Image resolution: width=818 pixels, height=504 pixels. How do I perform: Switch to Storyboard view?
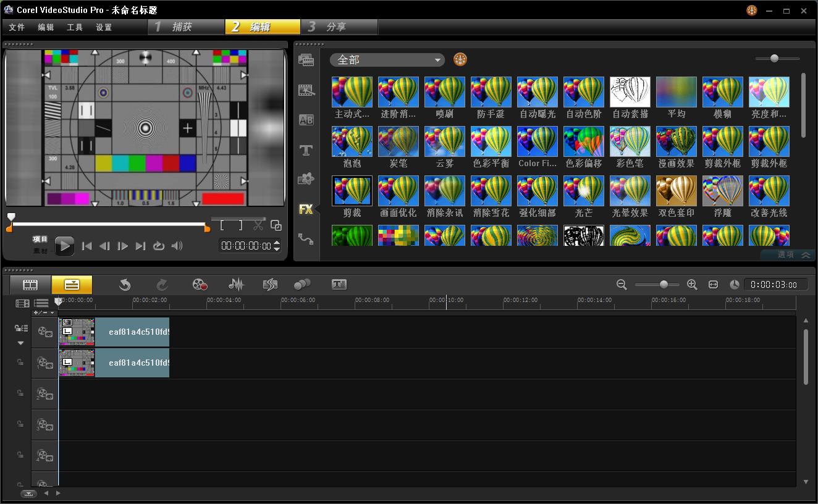pos(30,285)
